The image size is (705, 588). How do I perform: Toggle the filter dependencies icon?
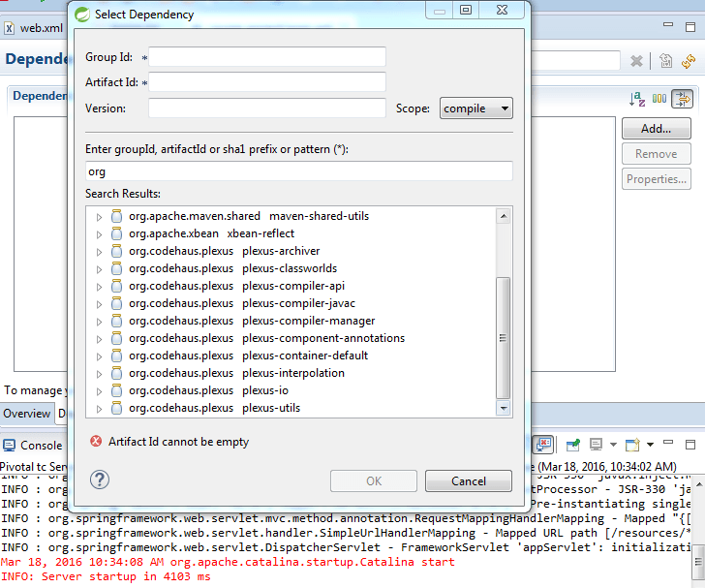point(683,99)
